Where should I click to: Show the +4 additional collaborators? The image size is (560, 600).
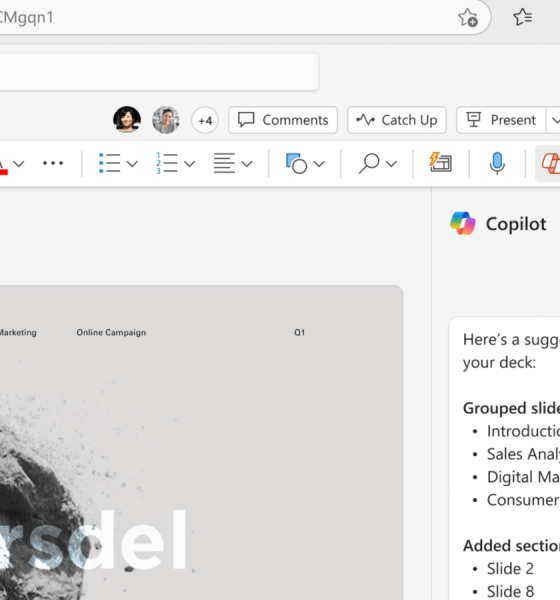click(x=205, y=120)
